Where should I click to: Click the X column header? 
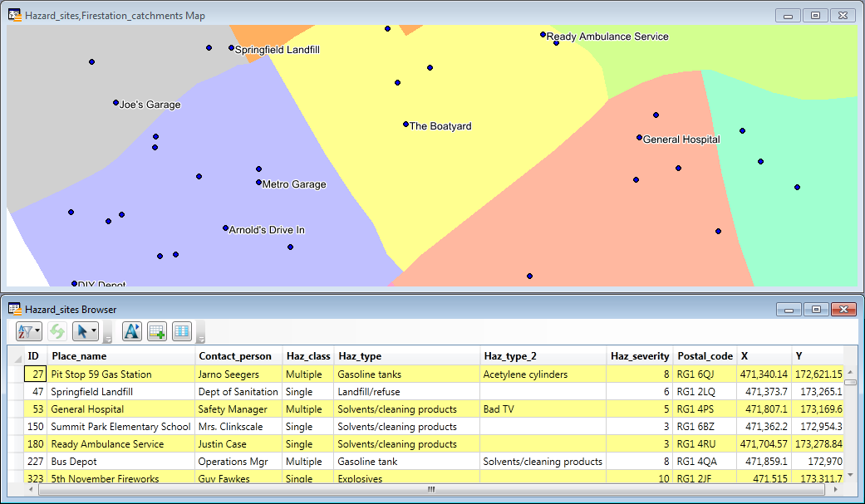[764, 356]
